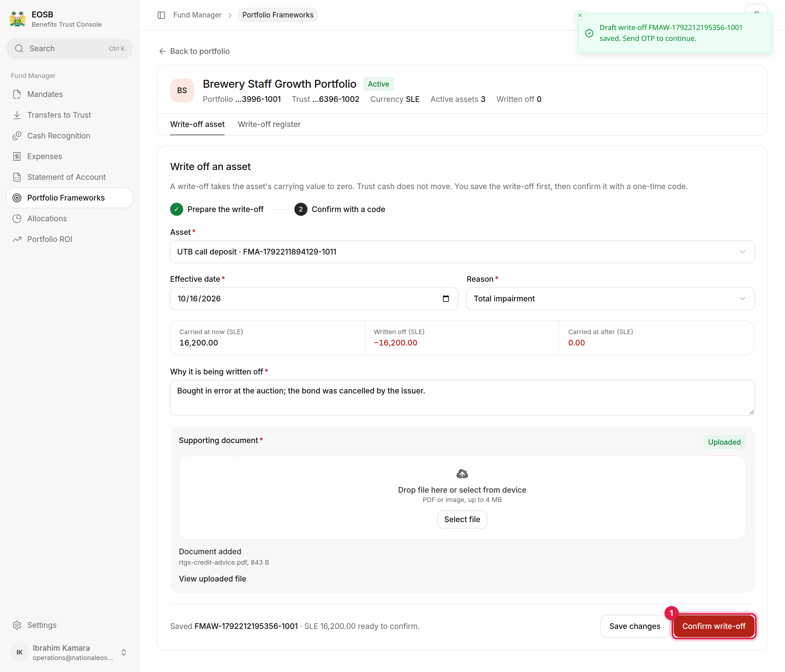Go to Fund Manager breadcrumb

197,15
